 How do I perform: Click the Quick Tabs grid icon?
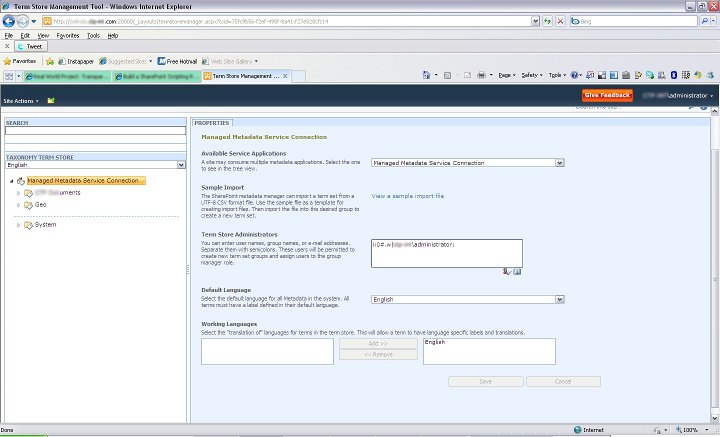point(9,76)
